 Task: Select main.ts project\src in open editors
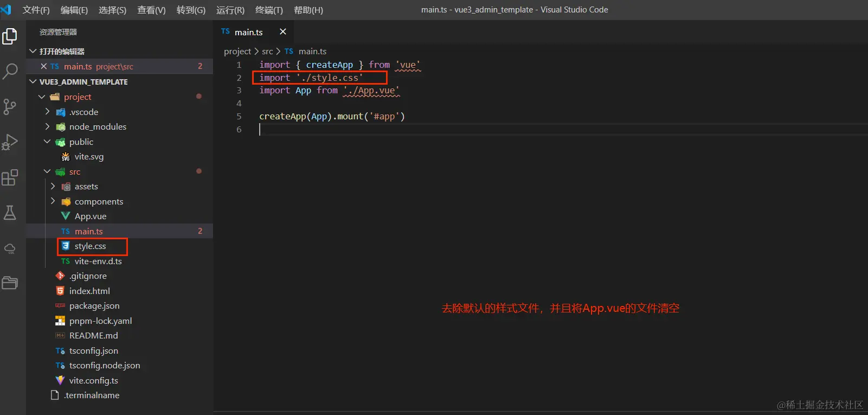click(x=119, y=66)
